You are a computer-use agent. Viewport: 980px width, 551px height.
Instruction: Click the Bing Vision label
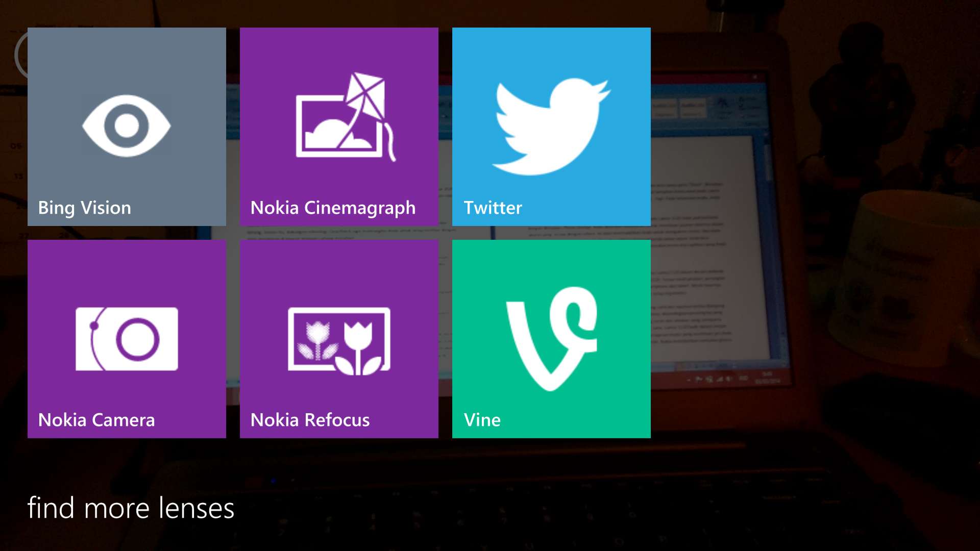tap(85, 208)
